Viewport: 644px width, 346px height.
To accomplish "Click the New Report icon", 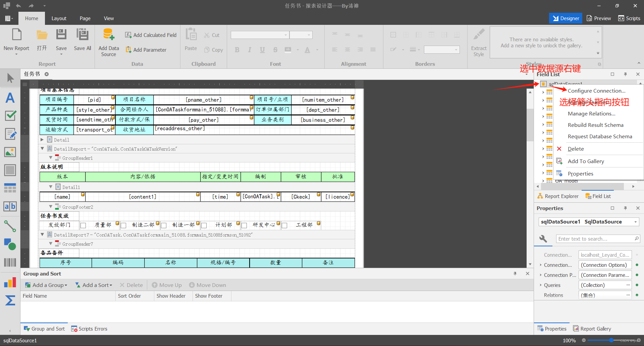I will coord(16,35).
